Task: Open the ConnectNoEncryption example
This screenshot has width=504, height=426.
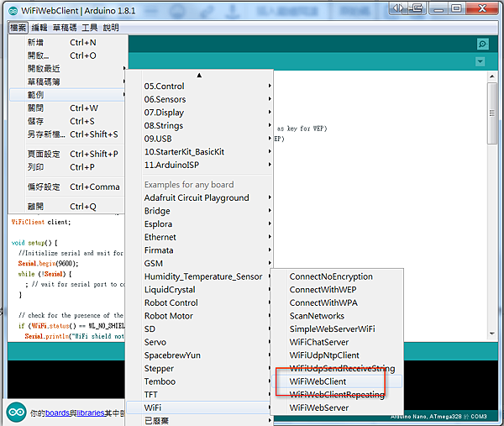Action: click(x=337, y=276)
